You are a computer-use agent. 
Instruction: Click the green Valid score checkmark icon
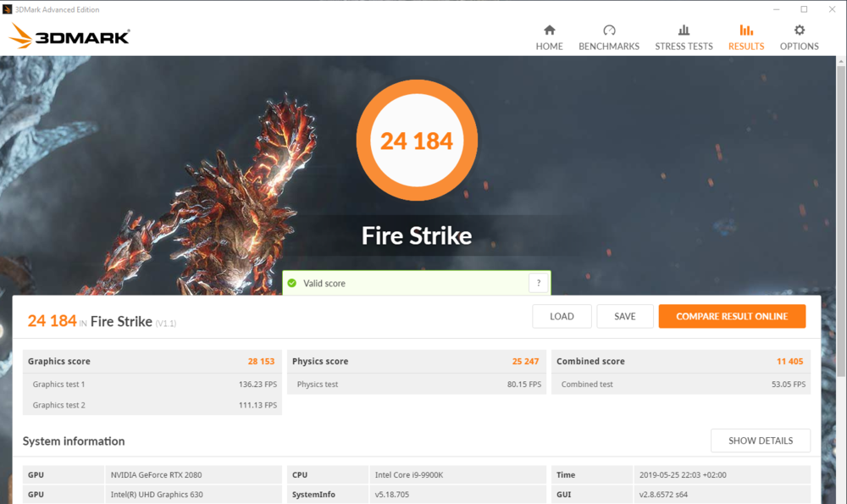tap(292, 283)
